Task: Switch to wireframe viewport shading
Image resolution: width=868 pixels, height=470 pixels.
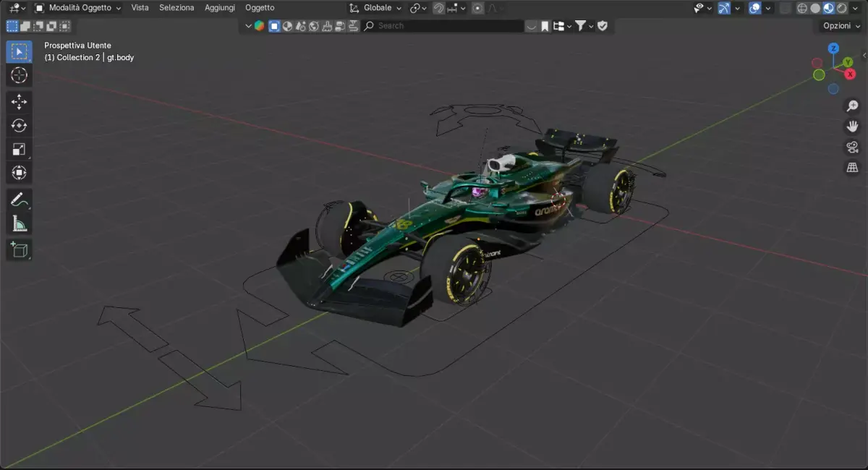Action: [802, 8]
